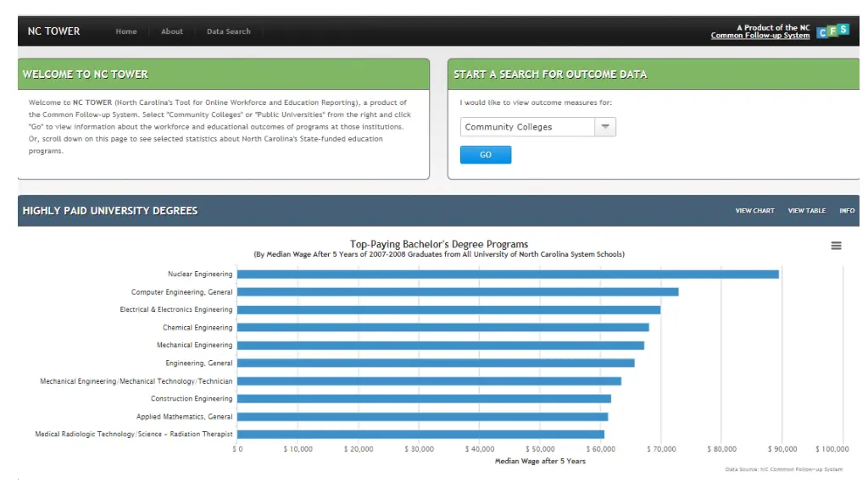Click the 'Electrical & Electronics Engineering' axis label

tap(176, 309)
